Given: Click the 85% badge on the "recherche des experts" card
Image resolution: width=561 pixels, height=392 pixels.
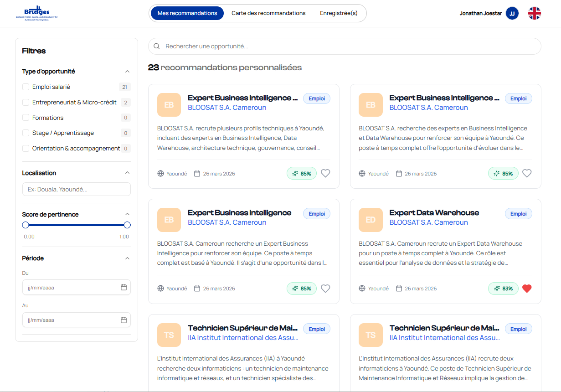Looking at the screenshot, I should (x=503, y=173).
